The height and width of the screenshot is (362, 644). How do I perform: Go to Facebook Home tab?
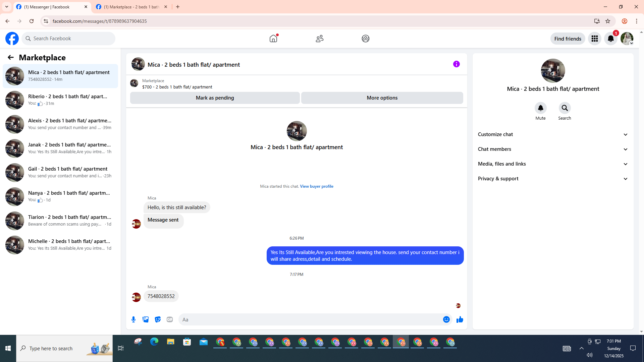[273, 39]
